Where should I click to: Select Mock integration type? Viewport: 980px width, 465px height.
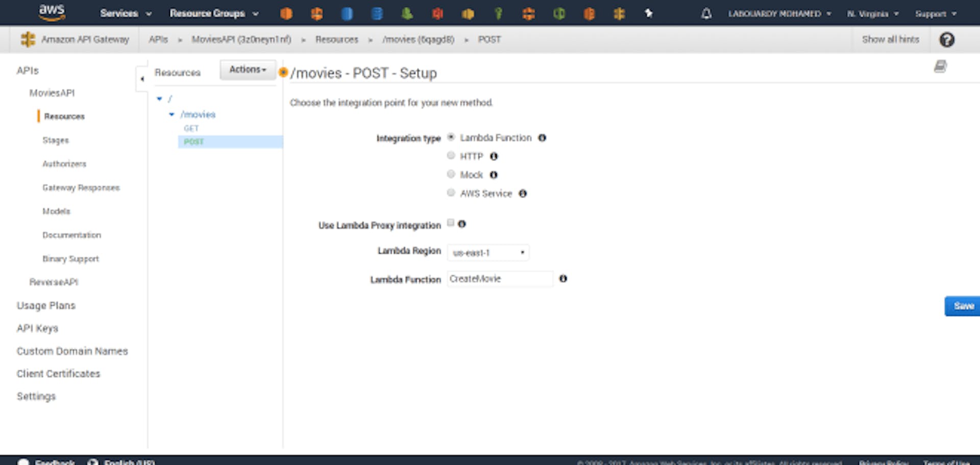[451, 174]
